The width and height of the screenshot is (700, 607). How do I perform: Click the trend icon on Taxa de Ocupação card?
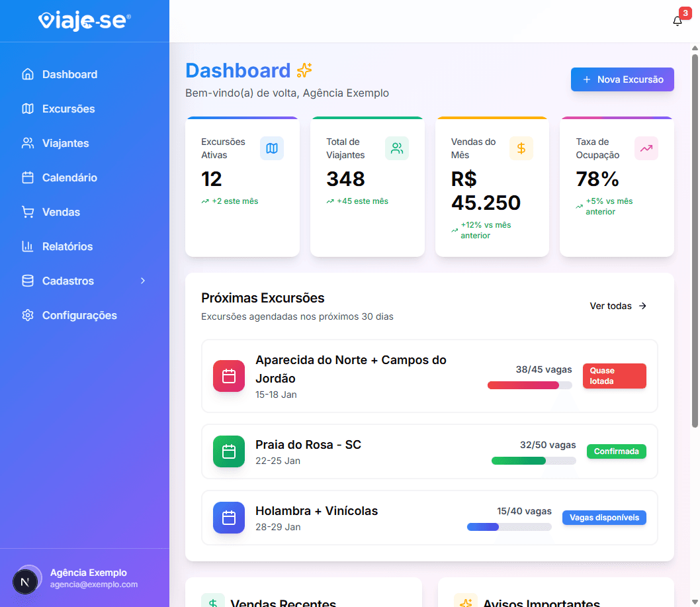tap(646, 148)
